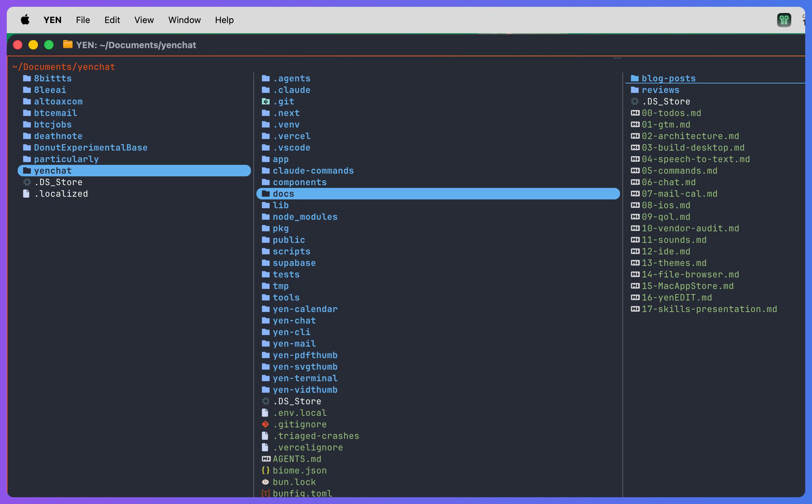Image resolution: width=812 pixels, height=504 pixels.
Task: Click the bun.lock bun icon
Action: [265, 482]
